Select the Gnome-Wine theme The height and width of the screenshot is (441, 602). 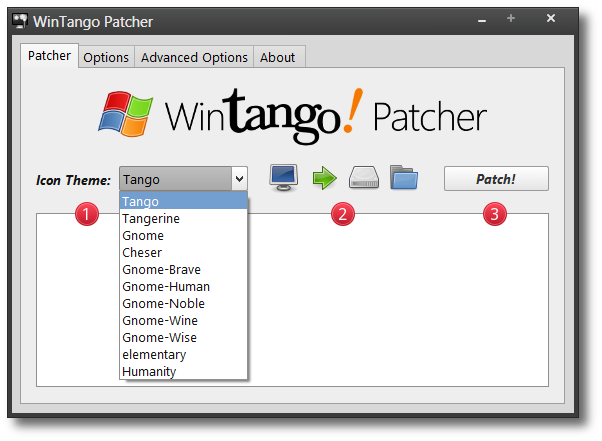pyautogui.click(x=184, y=320)
